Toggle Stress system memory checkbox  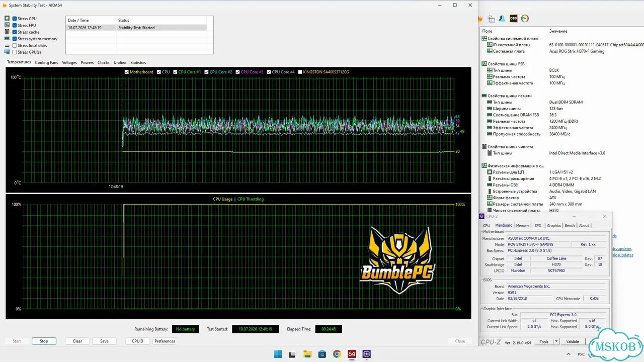tap(15, 39)
